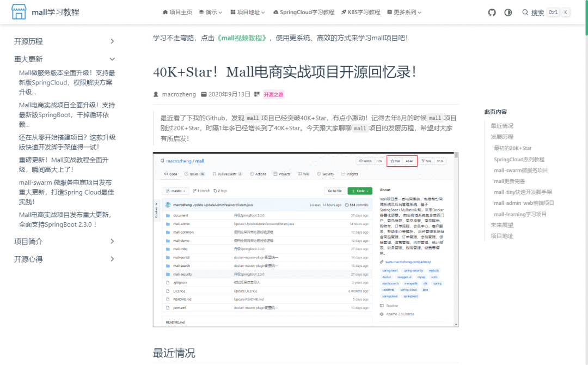Click the Ctrl key hint badge
Screen dimensions: 588x365
click(553, 13)
